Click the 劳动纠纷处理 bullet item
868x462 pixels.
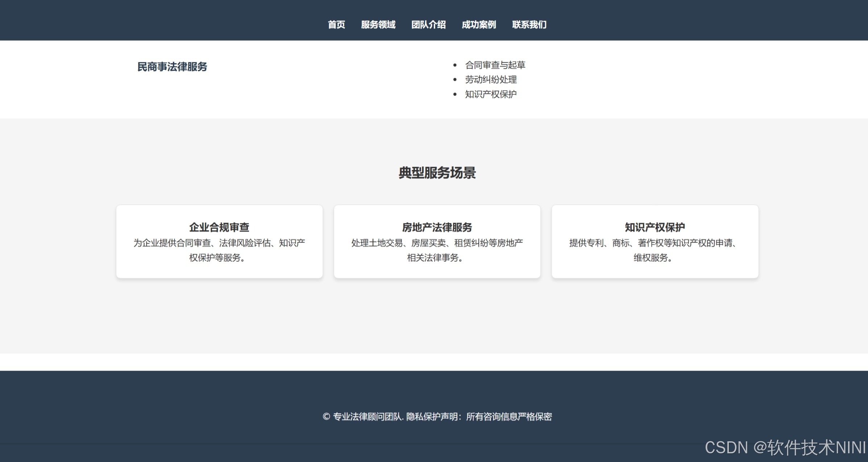[491, 80]
